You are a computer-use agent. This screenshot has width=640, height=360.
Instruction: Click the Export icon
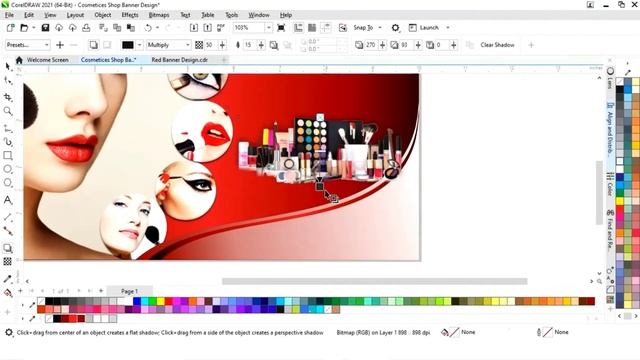click(207, 28)
